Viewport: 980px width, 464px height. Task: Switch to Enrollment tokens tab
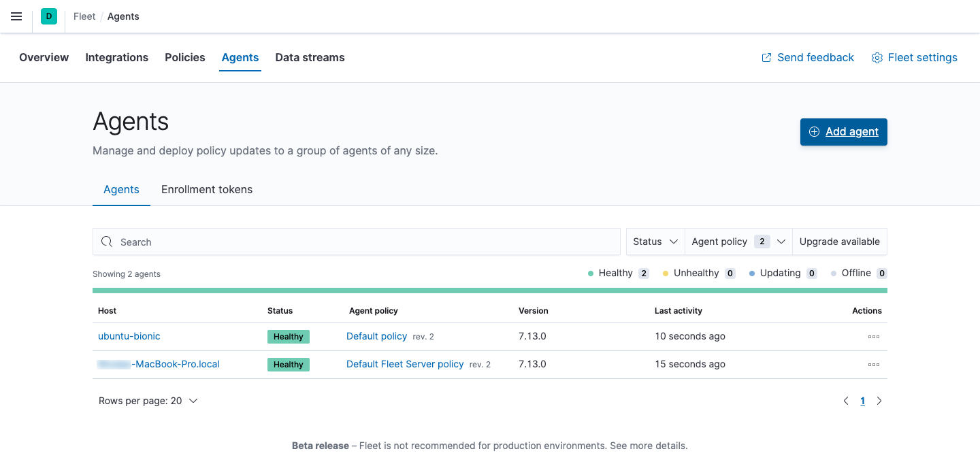coord(207,190)
